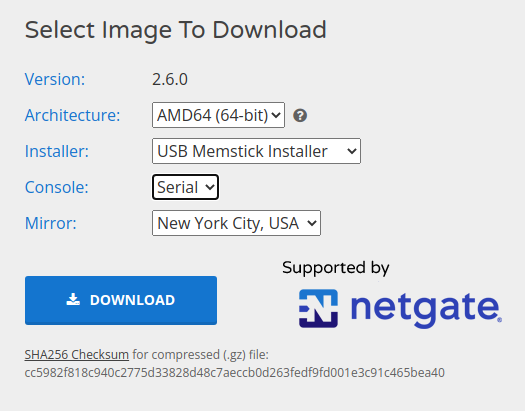Viewport: 525px width, 411px height.
Task: Click the download arrow icon inside the blue button
Action: tap(73, 300)
